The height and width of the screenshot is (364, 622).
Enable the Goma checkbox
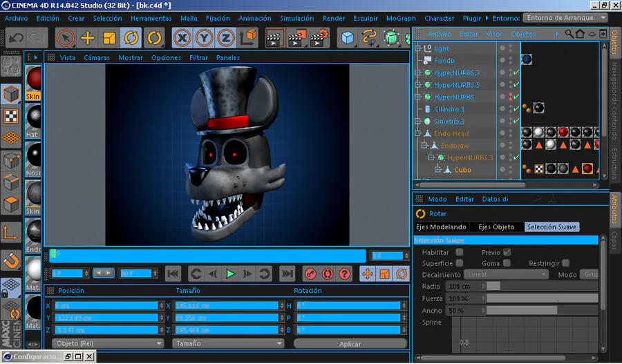click(x=507, y=263)
